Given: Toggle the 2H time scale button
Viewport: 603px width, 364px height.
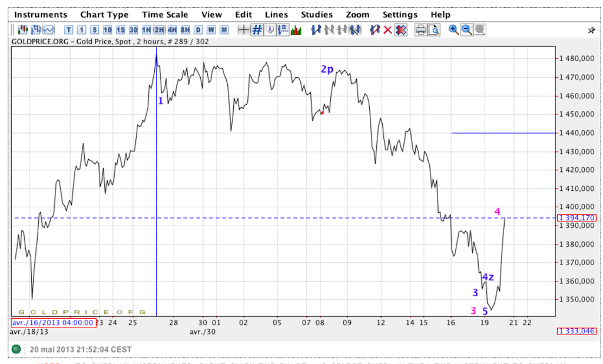Looking at the screenshot, I should coord(159,30).
